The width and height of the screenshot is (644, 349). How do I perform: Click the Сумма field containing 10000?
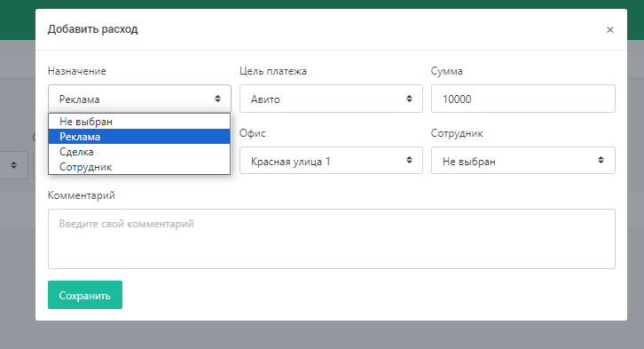click(x=522, y=99)
